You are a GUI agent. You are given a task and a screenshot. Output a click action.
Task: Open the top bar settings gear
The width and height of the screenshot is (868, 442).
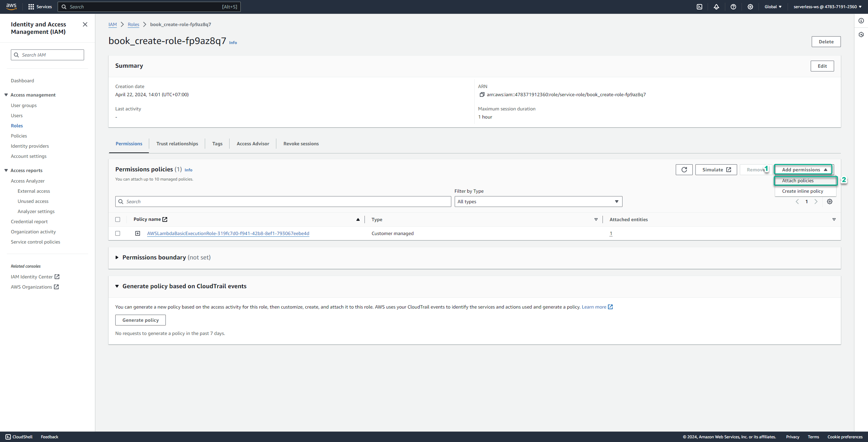click(750, 7)
